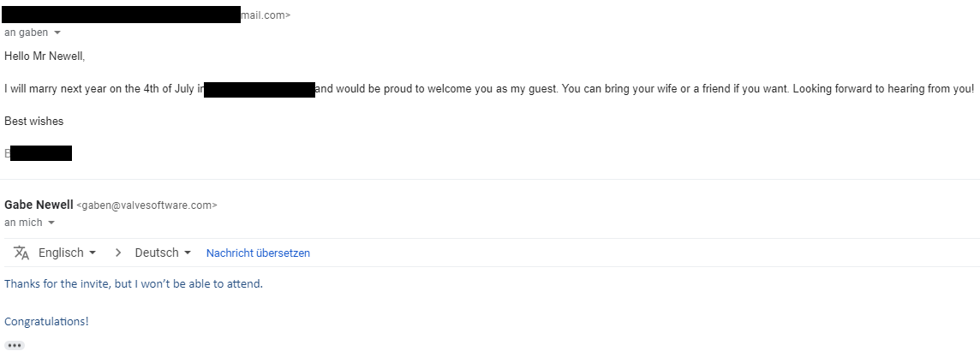The height and width of the screenshot is (357, 980).
Task: Click the 'Looking forward to hearing from you' text
Action: [x=882, y=89]
